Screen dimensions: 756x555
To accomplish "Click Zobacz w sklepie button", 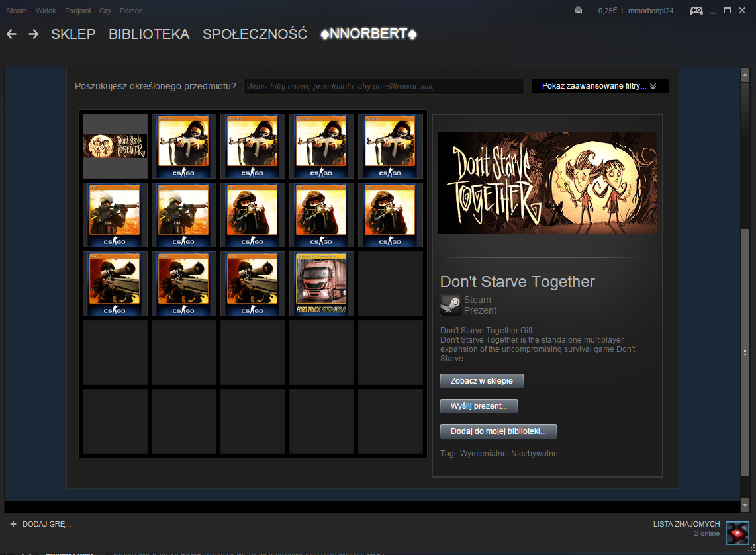I will 482,381.
